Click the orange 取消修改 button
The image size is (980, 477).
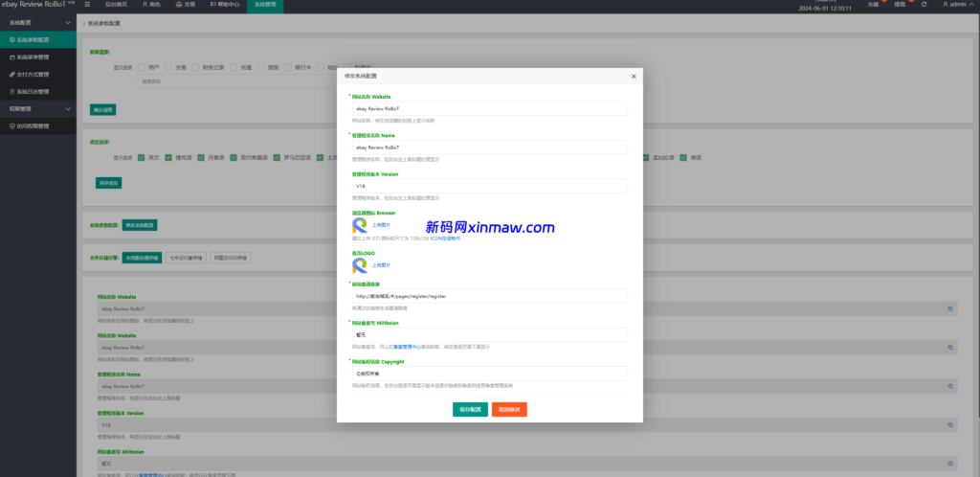(x=509, y=409)
